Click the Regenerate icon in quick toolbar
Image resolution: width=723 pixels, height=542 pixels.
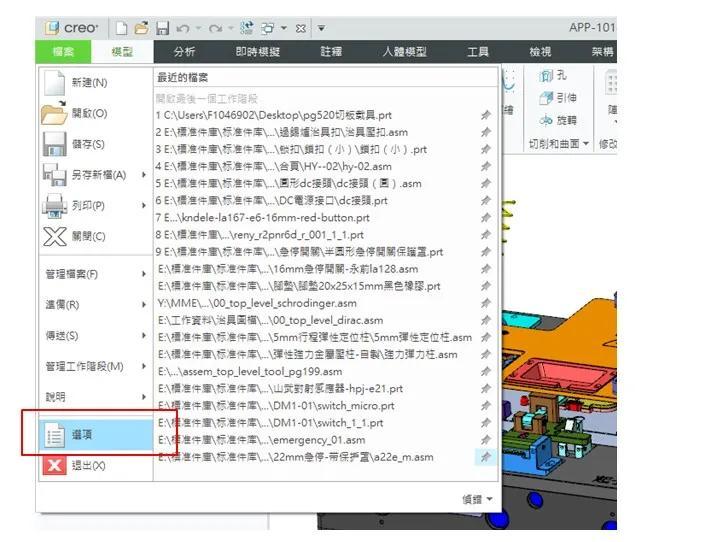tap(247, 28)
